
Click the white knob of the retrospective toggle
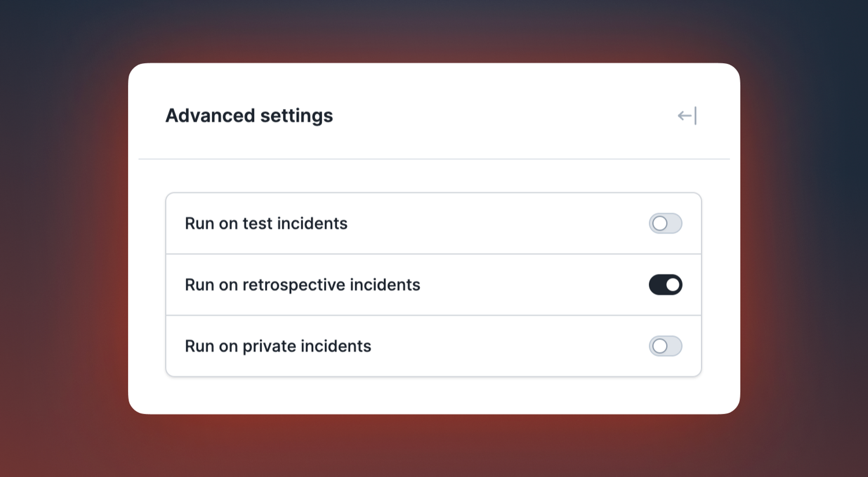(673, 285)
